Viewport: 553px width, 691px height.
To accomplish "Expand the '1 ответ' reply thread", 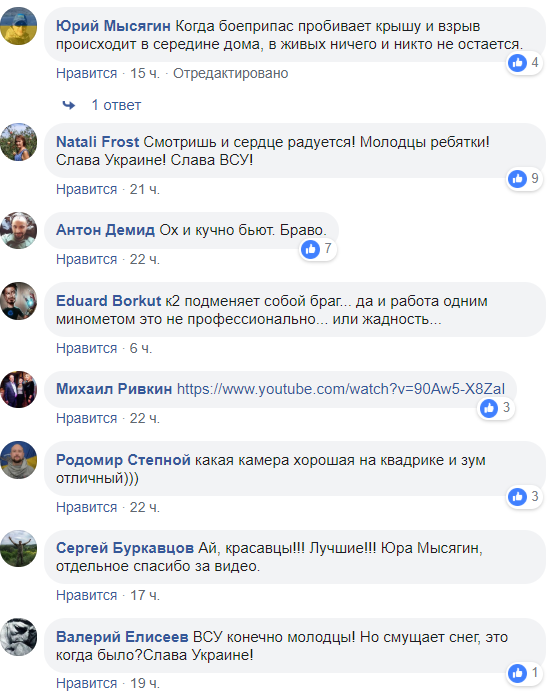I will tap(116, 105).
